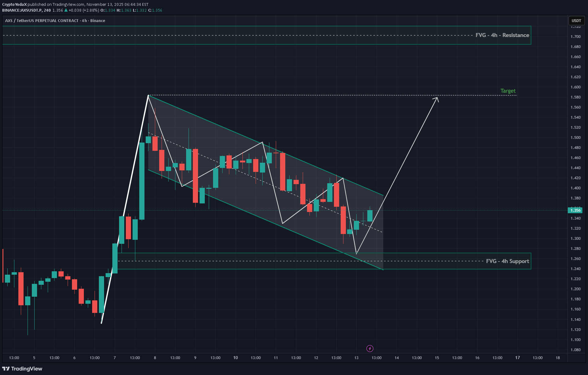Click the TradingView logo at bottom left

click(22, 369)
